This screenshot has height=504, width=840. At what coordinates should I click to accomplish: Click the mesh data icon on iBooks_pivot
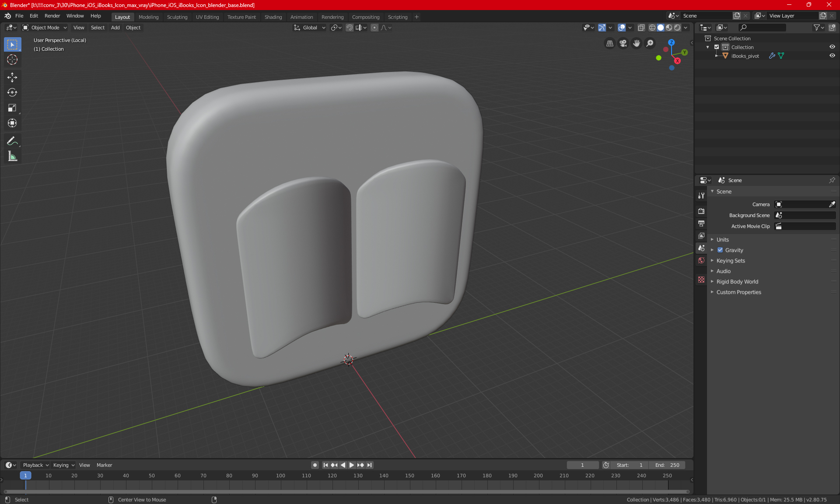pos(781,56)
